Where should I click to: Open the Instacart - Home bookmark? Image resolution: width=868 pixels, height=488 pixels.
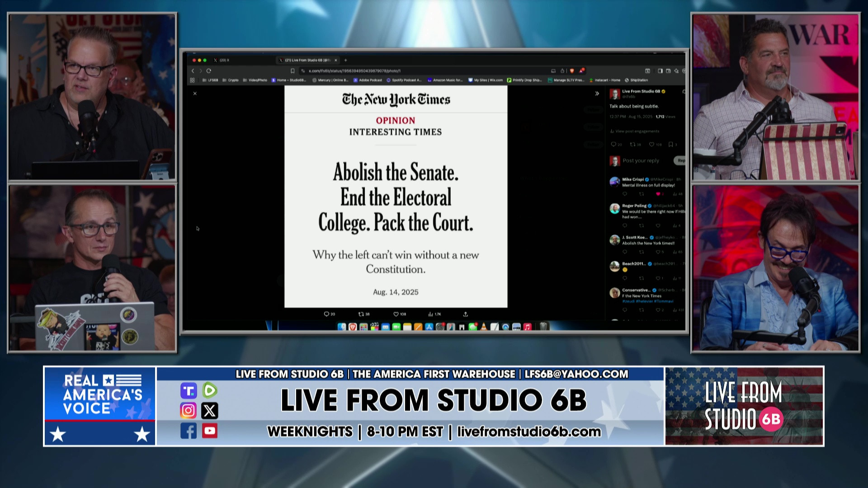604,80
